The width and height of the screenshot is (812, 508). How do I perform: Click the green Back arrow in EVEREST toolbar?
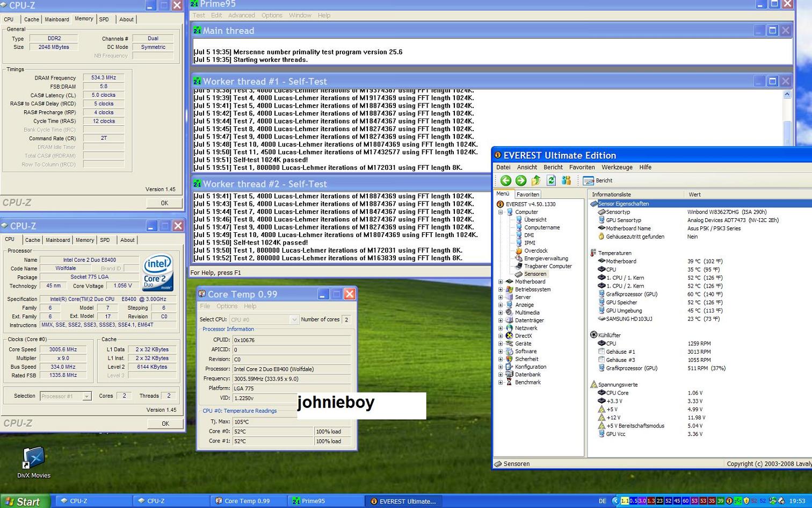tap(505, 181)
